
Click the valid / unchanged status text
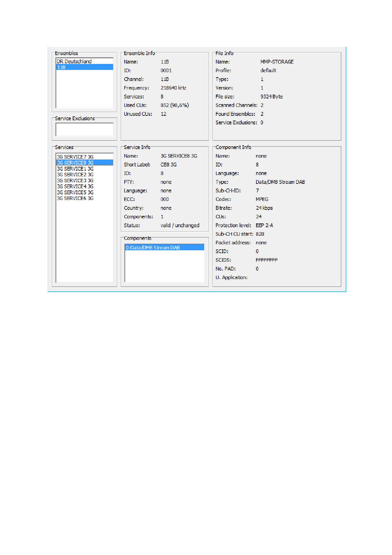180,225
